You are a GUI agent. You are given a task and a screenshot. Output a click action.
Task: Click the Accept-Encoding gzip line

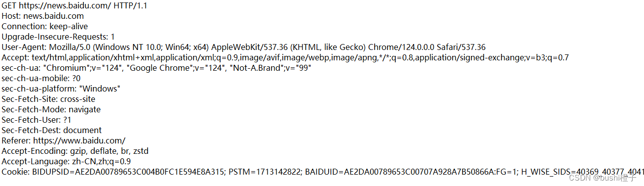click(75, 151)
